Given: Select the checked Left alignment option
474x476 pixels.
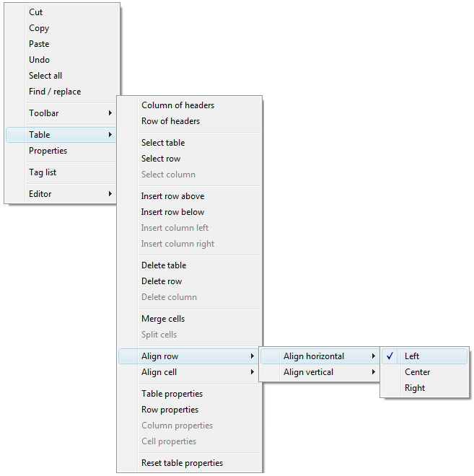Looking at the screenshot, I should [424, 356].
